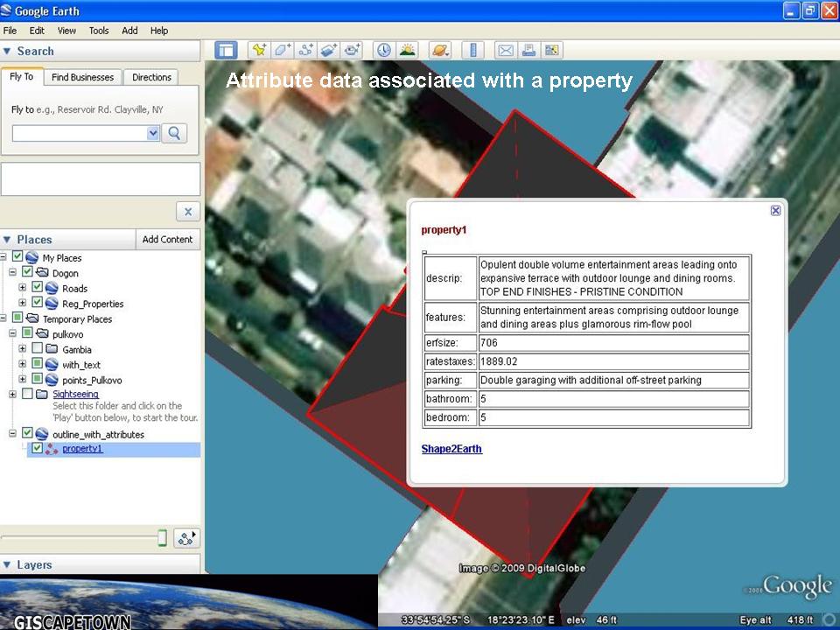Open the Fly to address dropdown
This screenshot has height=630, width=840.
click(153, 133)
